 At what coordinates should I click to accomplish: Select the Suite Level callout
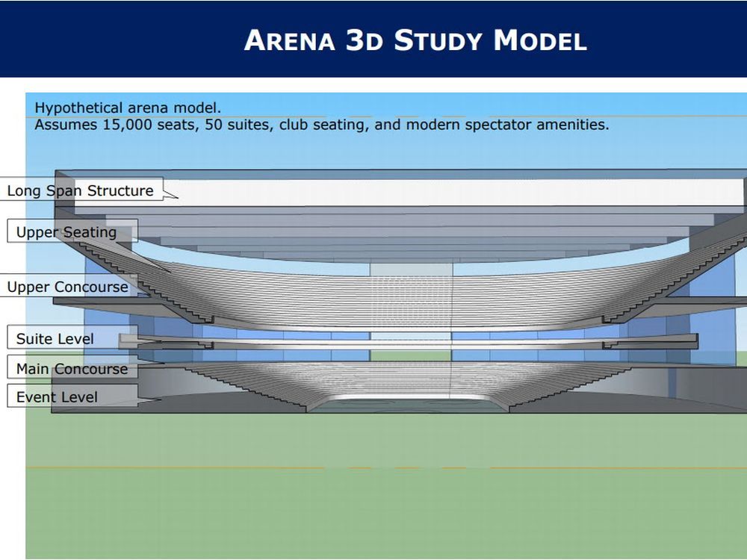pos(55,338)
